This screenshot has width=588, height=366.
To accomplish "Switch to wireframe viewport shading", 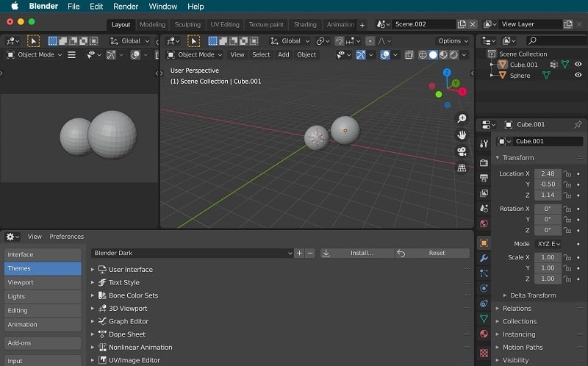I will (x=423, y=54).
